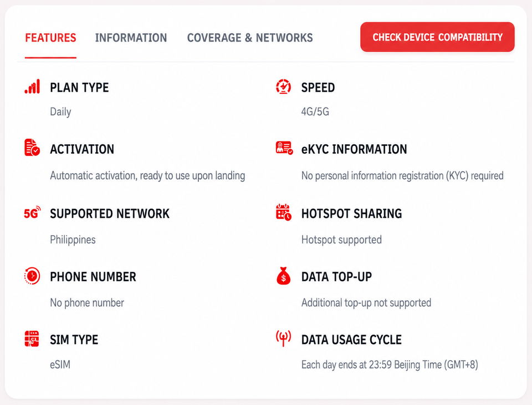This screenshot has height=405, width=532.
Task: Click the Hotspot Sharing heading
Action: [x=351, y=214]
